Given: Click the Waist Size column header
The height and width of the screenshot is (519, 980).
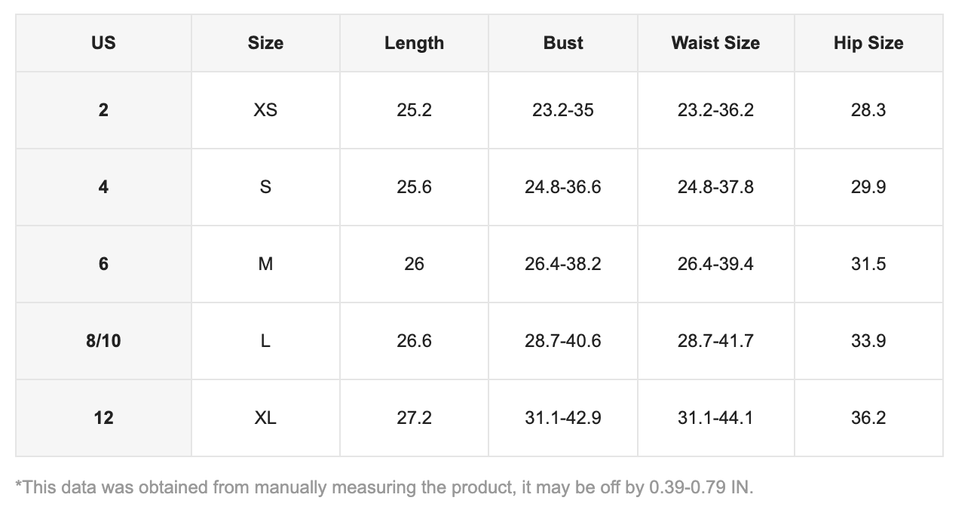Looking at the screenshot, I should [x=715, y=43].
